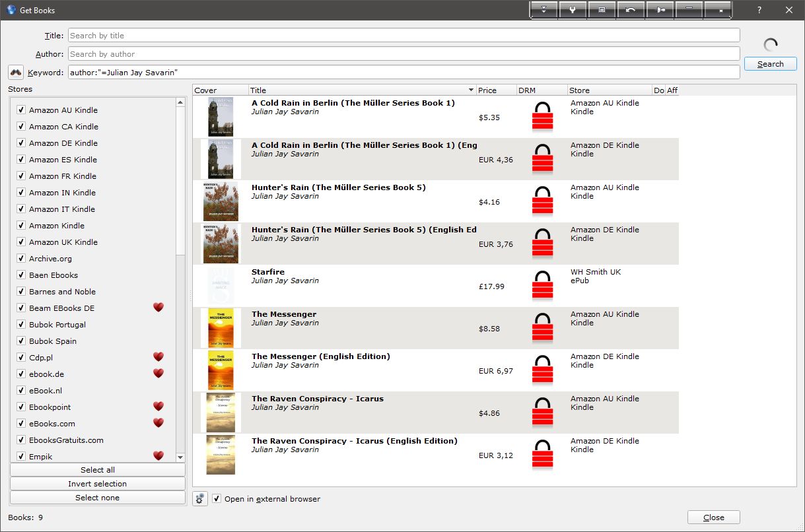This screenshot has height=532, width=805.
Task: Click the Starfire book cover thumbnail
Action: (x=221, y=286)
